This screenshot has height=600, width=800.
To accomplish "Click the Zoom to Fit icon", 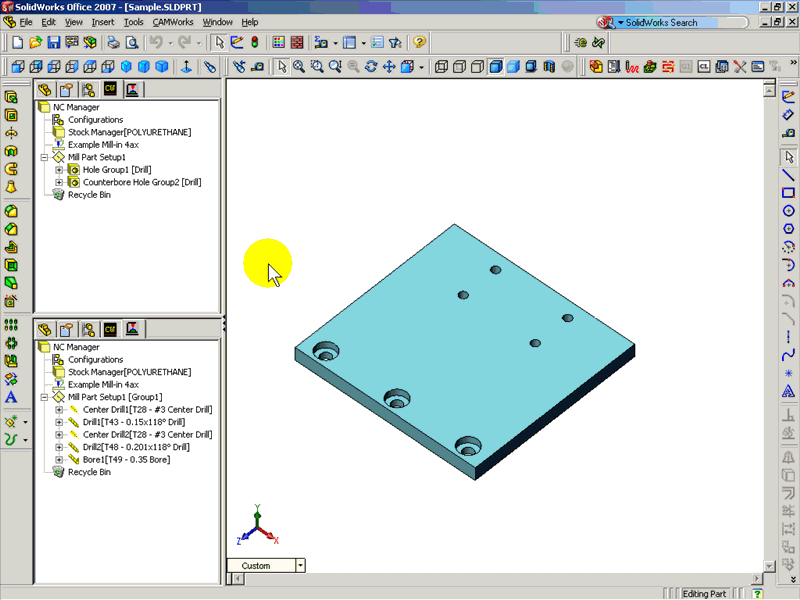I will 299,67.
